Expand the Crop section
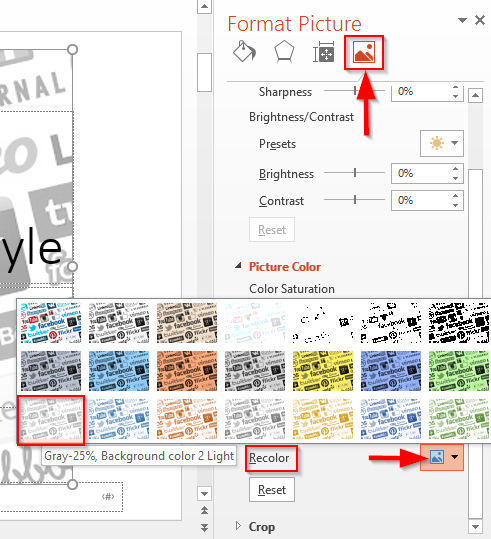Image resolution: width=491 pixels, height=539 pixels. 238,526
